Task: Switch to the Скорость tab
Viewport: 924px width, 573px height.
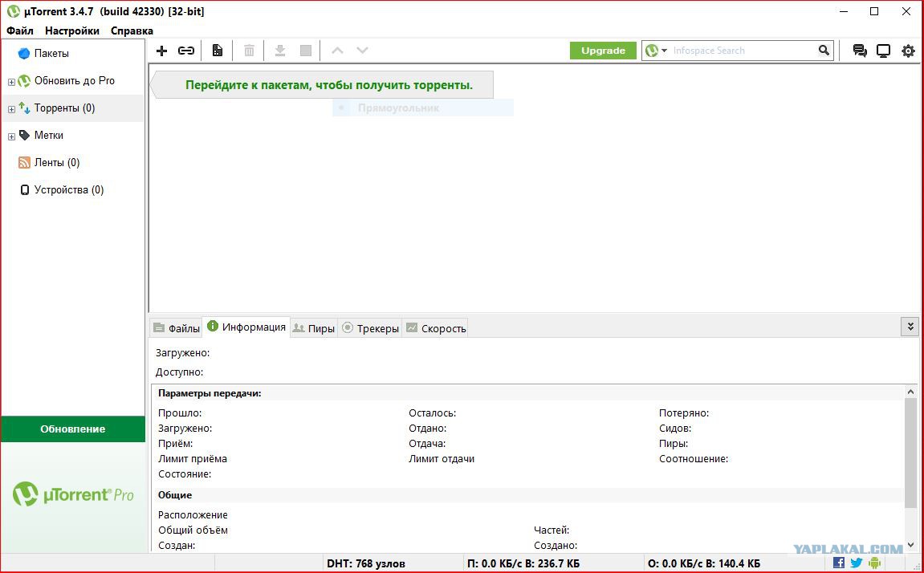Action: tap(435, 328)
